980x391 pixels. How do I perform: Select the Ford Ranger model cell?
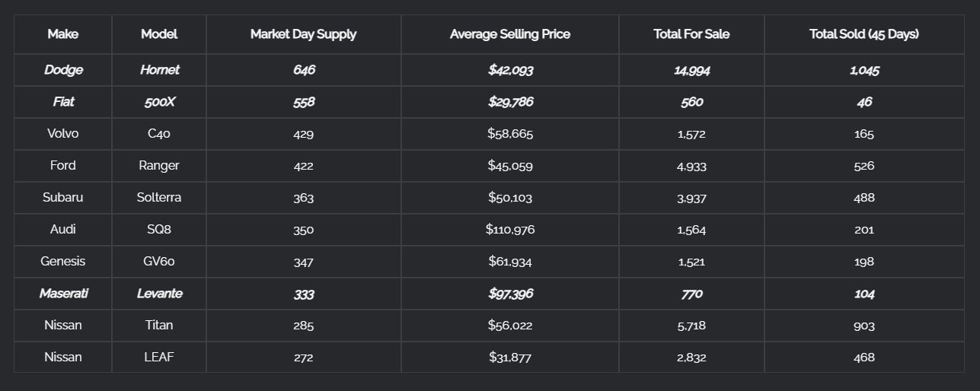(159, 166)
